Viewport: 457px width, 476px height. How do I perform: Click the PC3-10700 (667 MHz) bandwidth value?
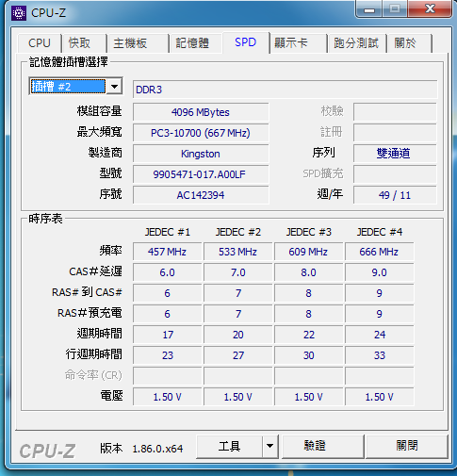click(201, 133)
